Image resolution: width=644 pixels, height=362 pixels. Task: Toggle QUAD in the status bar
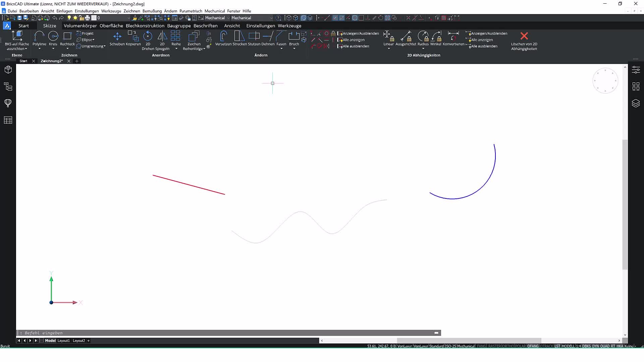tap(605, 346)
